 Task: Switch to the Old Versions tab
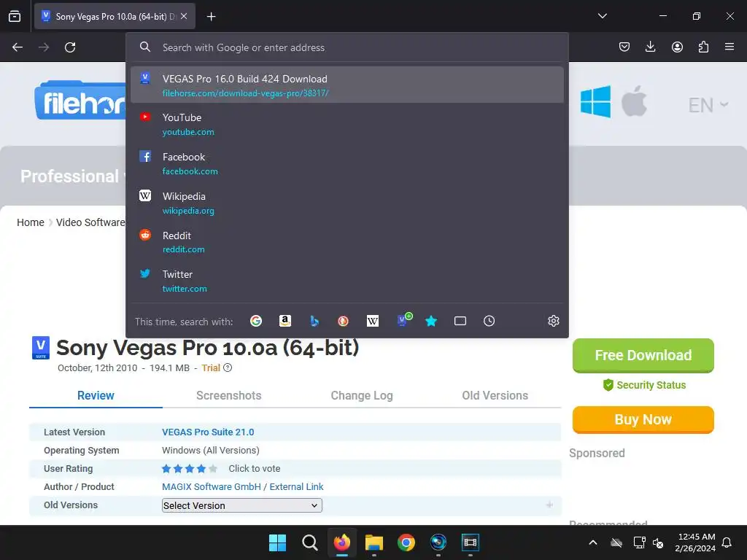495,395
